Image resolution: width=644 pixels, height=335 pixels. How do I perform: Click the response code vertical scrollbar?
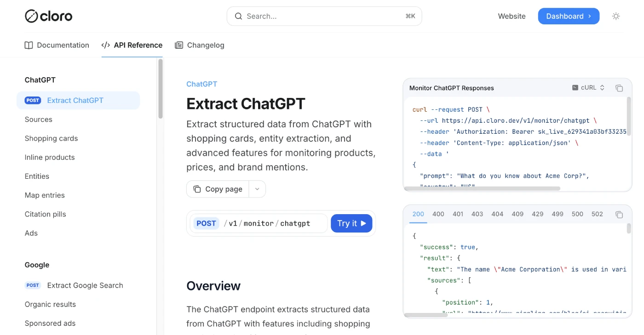(x=629, y=228)
